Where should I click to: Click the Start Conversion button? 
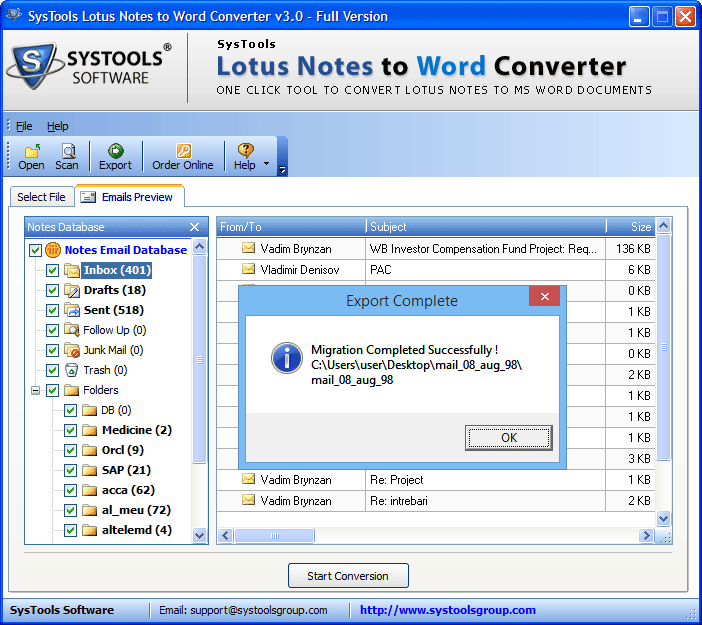(x=348, y=576)
